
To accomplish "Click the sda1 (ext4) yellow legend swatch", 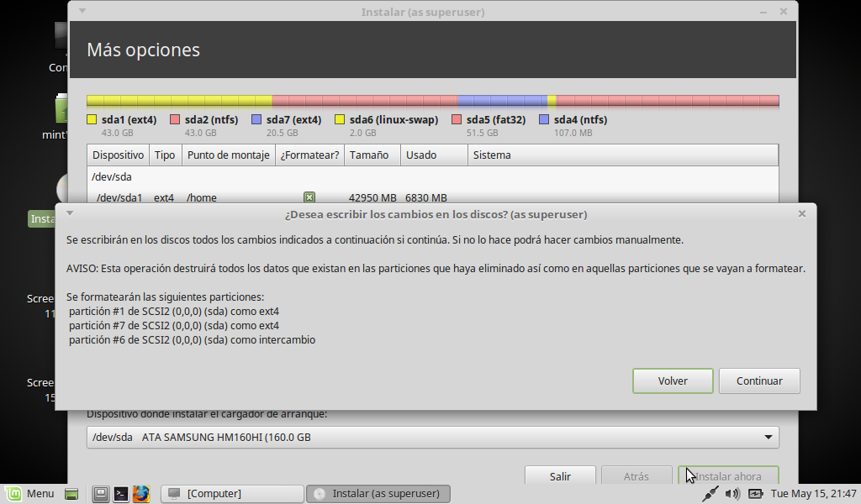I will 92,120.
